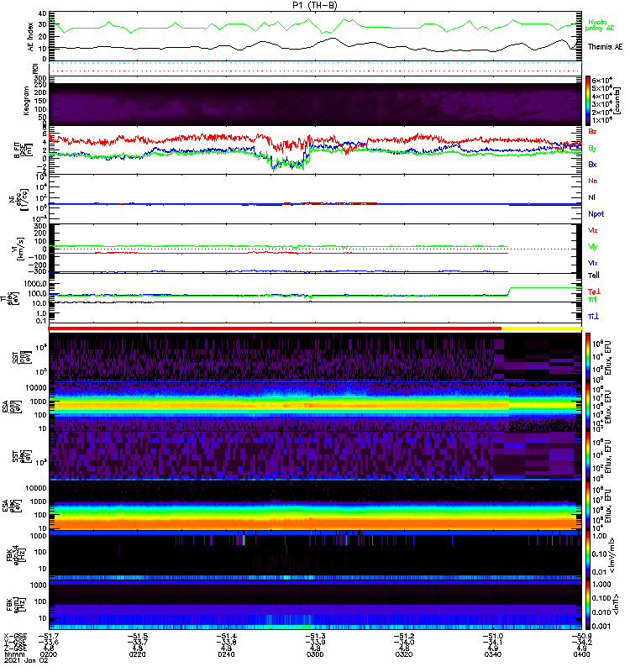The image size is (630, 672).
Task: Click the SST ions Eflux color bar
Action: 588,357
